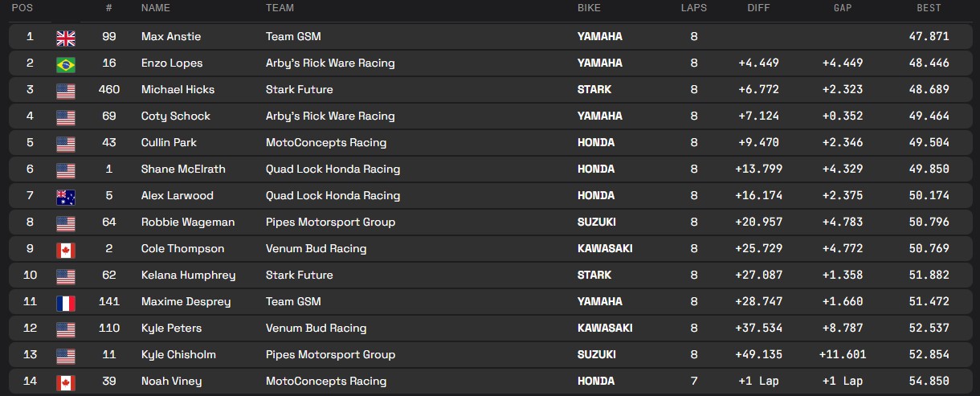
Task: Select Coty Schock's YAMAHA bike cell
Action: pyautogui.click(x=599, y=116)
